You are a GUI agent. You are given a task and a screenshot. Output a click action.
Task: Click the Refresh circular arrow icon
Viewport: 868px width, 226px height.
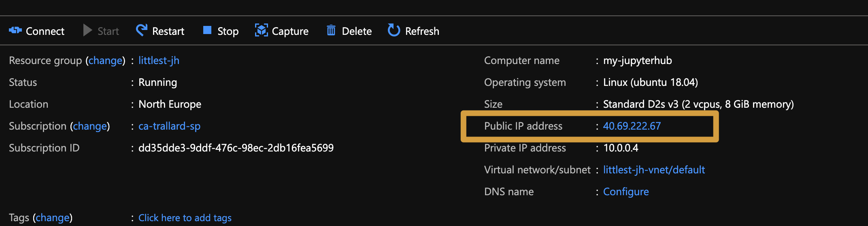394,30
